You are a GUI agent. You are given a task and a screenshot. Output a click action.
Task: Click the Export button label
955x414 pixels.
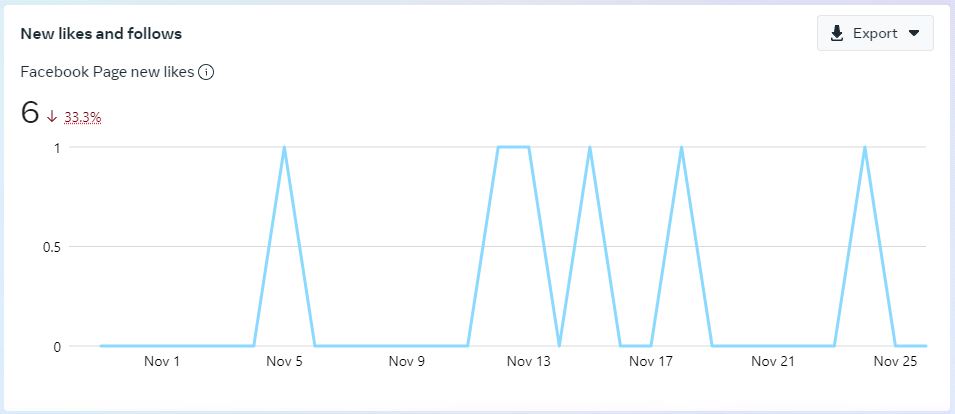pyautogui.click(x=875, y=33)
